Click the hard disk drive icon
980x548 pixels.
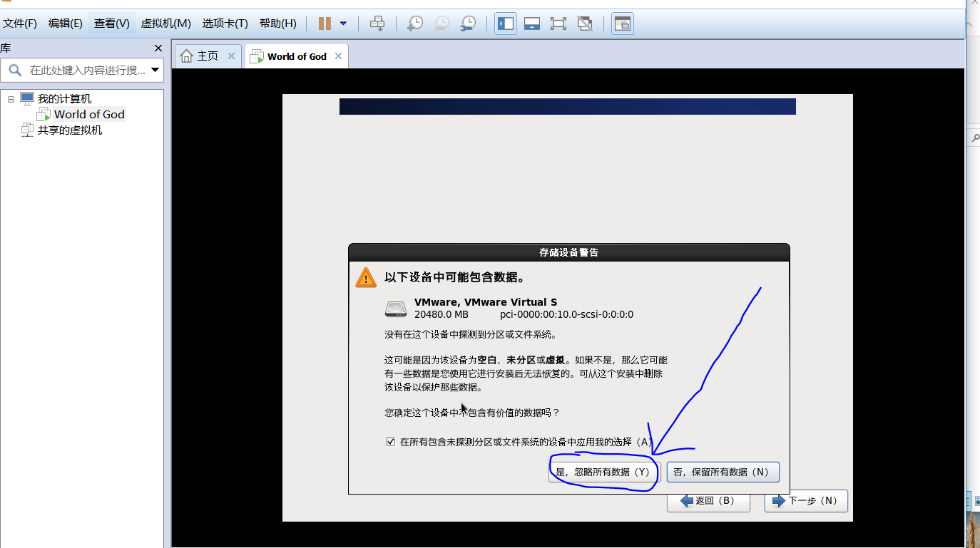(x=396, y=309)
